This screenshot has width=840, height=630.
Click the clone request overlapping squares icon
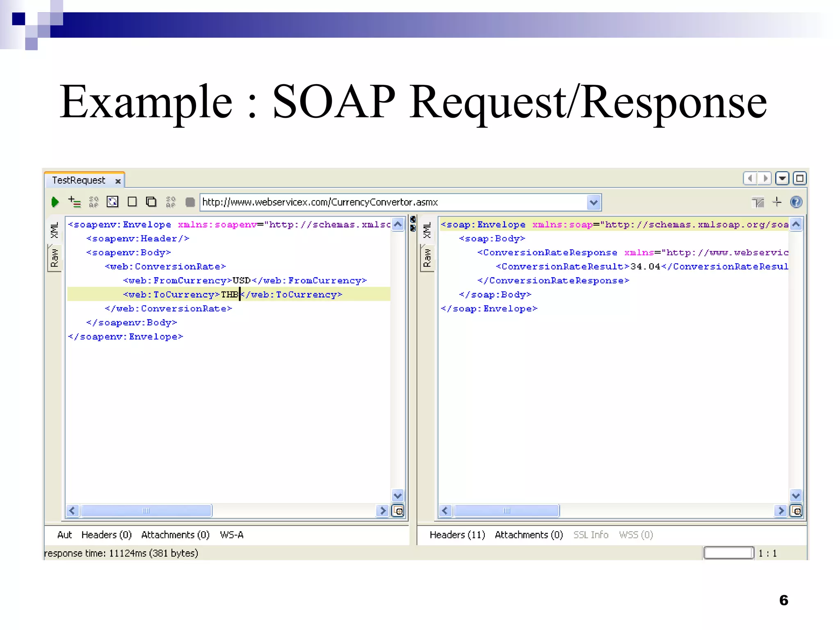tap(151, 202)
